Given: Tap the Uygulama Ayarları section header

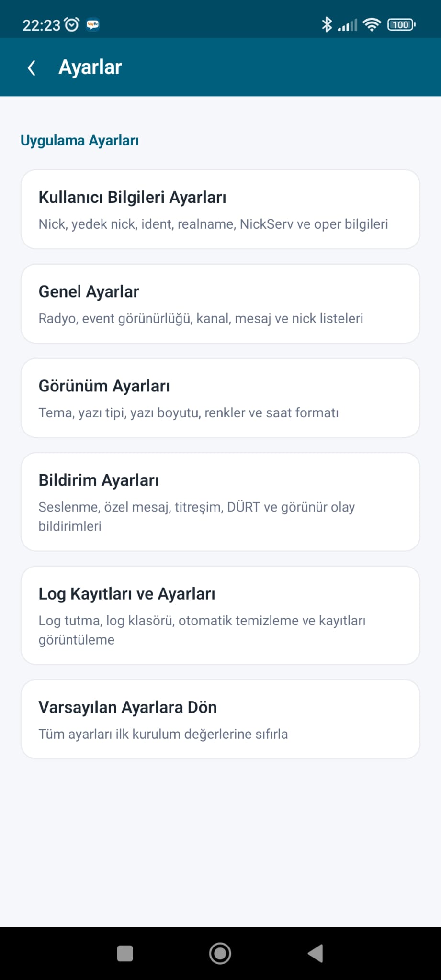Looking at the screenshot, I should (79, 141).
